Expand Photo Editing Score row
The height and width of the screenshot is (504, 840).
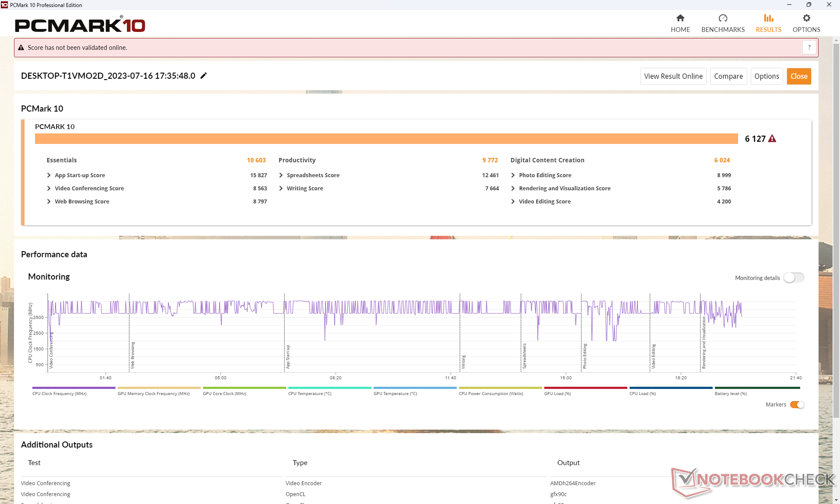(x=513, y=175)
